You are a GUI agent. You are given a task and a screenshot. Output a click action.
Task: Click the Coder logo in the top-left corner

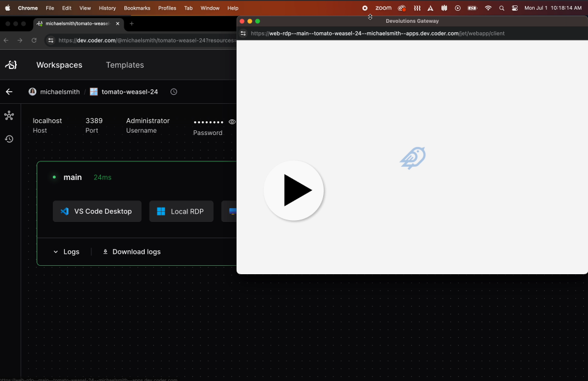point(11,64)
